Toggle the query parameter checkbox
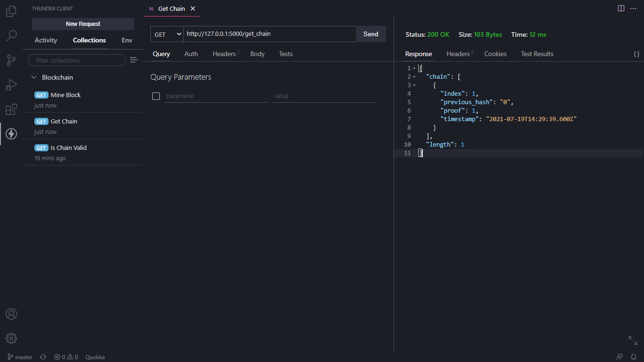The image size is (644, 362). (x=156, y=96)
